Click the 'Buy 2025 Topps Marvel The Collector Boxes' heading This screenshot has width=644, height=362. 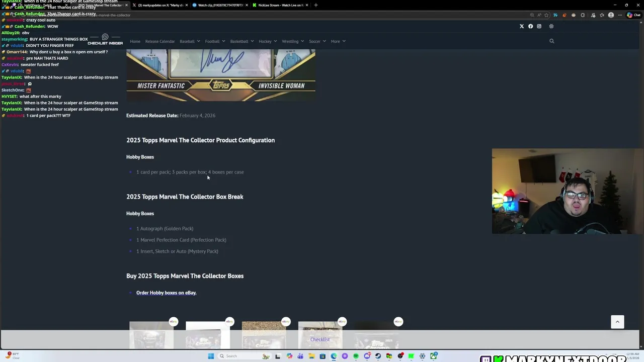point(185,276)
